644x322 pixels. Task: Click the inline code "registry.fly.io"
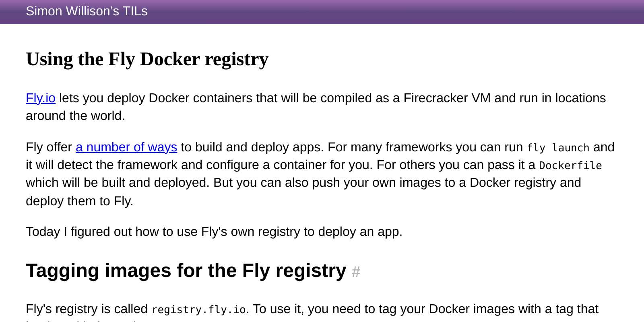[199, 310]
